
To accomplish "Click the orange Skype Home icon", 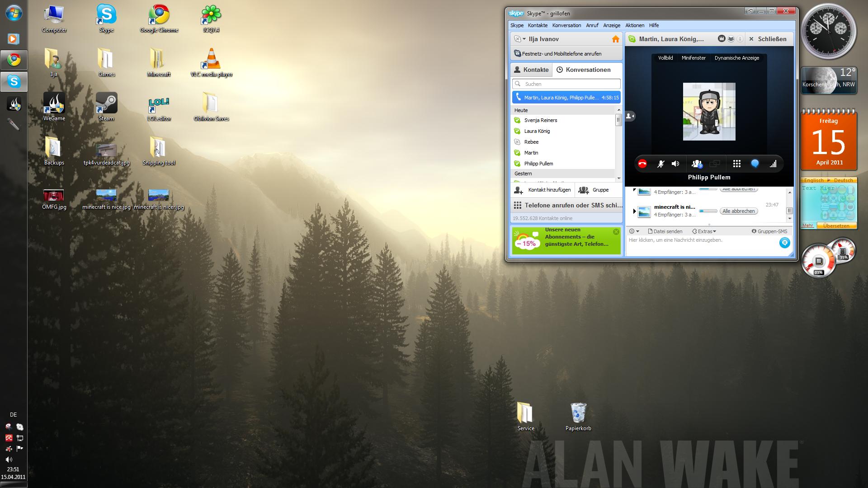I will pyautogui.click(x=615, y=39).
